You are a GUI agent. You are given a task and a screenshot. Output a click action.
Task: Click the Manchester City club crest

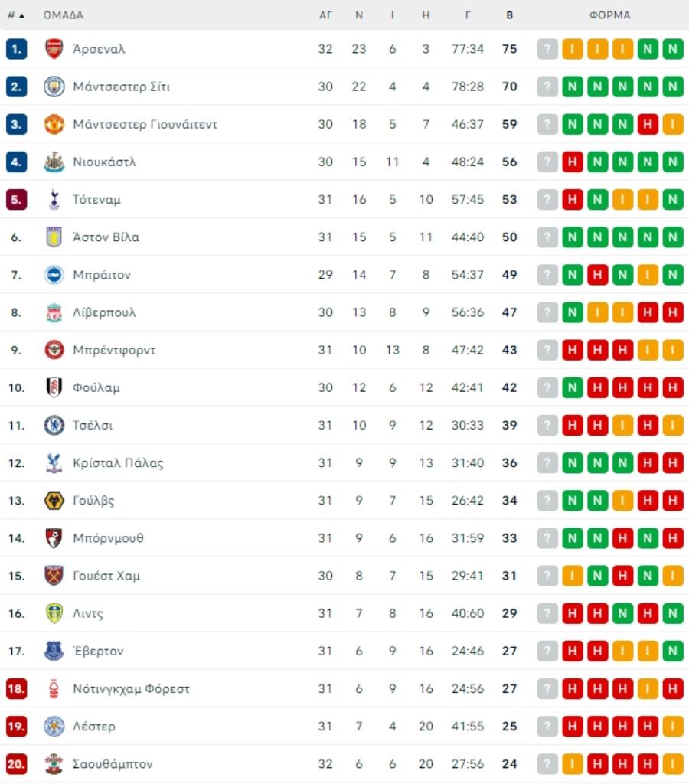pos(54,87)
